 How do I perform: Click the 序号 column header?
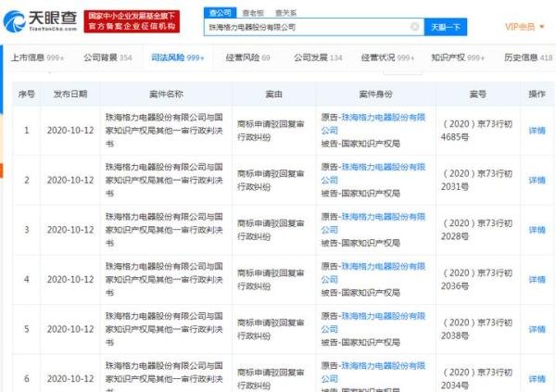tap(27, 94)
